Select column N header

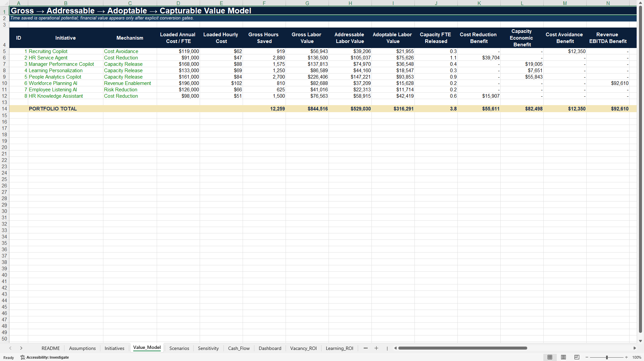click(608, 3)
